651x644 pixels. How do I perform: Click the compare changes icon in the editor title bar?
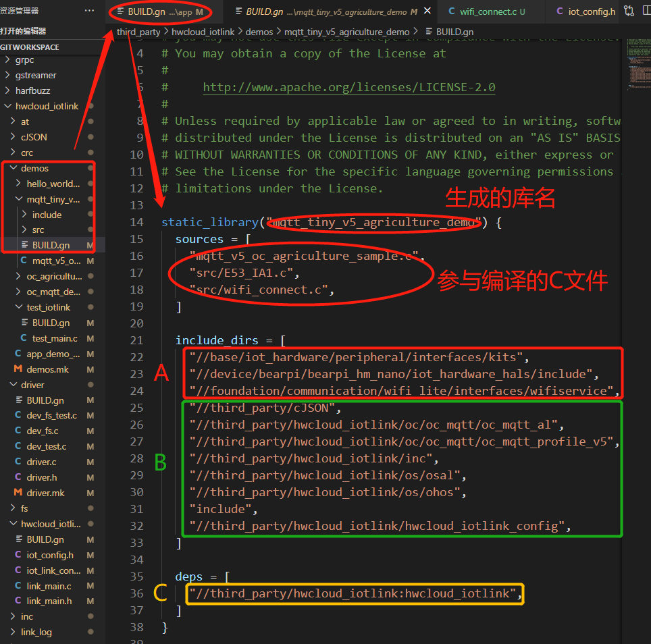point(629,11)
